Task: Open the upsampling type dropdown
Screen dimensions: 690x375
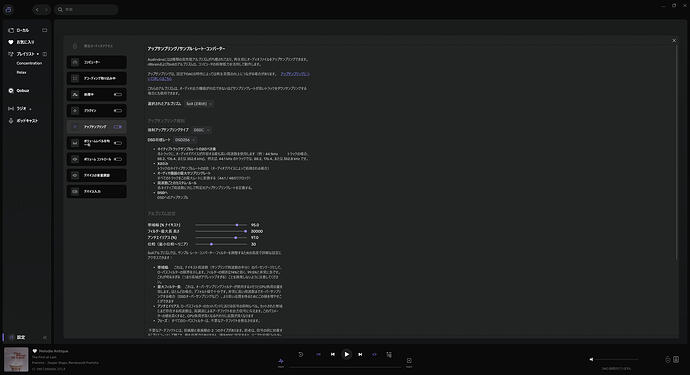Action: coord(202,130)
